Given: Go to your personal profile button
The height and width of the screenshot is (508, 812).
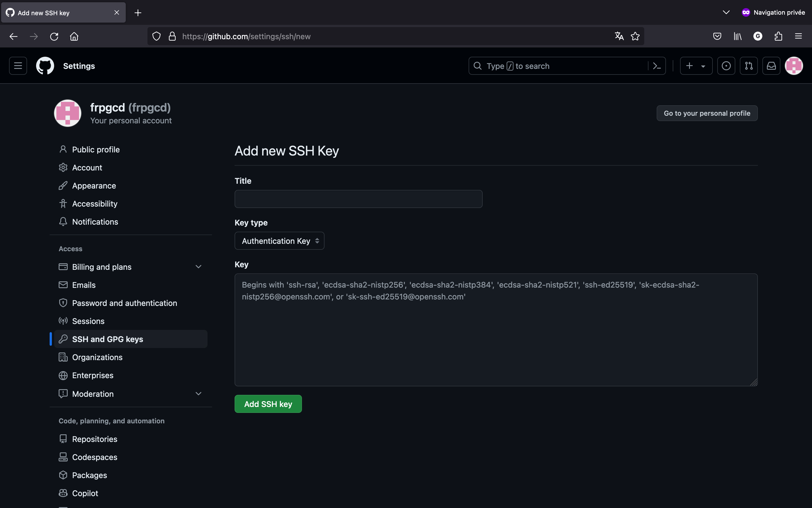Looking at the screenshot, I should (x=707, y=113).
